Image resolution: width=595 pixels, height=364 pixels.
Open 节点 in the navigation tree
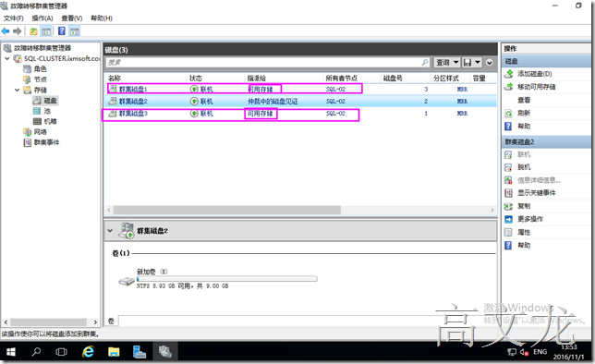[41, 79]
